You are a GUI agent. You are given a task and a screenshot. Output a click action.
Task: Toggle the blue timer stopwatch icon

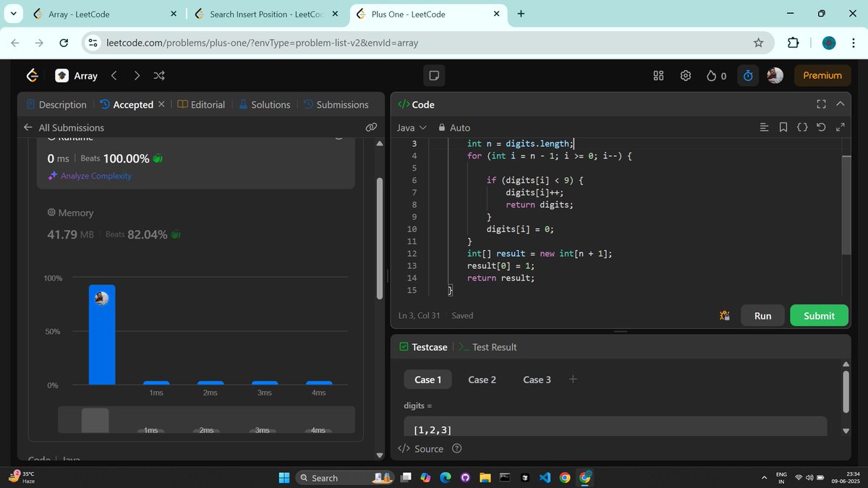tap(748, 75)
